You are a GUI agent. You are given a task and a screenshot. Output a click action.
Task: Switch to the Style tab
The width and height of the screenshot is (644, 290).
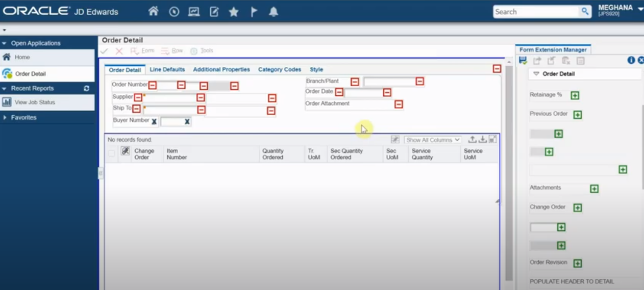tap(316, 69)
